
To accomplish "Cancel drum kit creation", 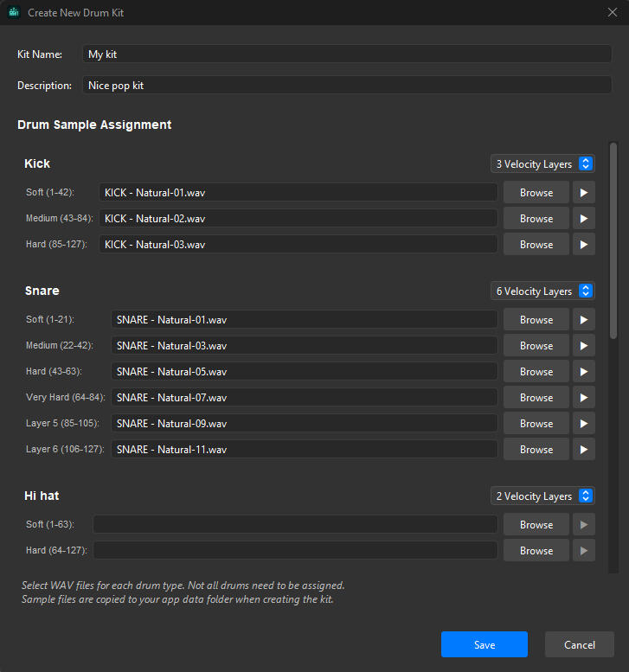I will pyautogui.click(x=579, y=645).
